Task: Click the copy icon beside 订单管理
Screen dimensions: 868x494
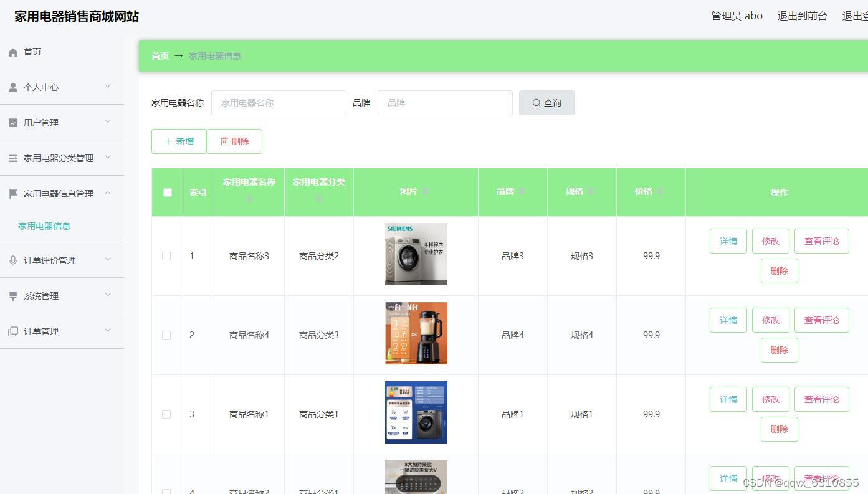Action: 13,332
